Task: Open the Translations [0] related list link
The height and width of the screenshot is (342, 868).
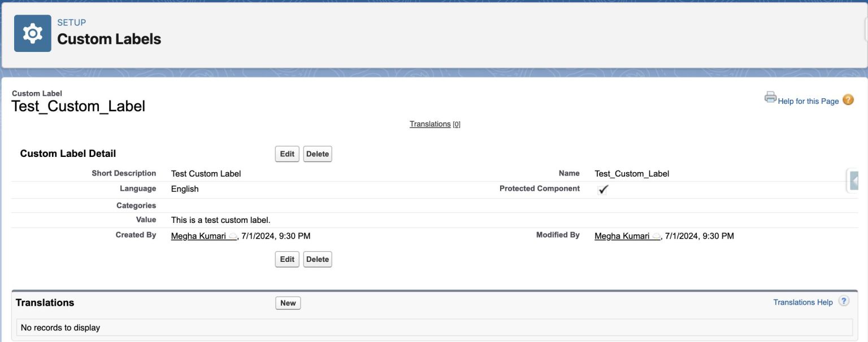Action: [x=430, y=124]
